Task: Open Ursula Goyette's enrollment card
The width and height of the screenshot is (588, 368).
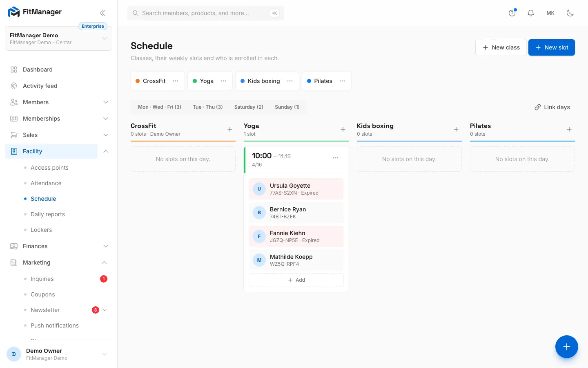Action: tap(296, 189)
